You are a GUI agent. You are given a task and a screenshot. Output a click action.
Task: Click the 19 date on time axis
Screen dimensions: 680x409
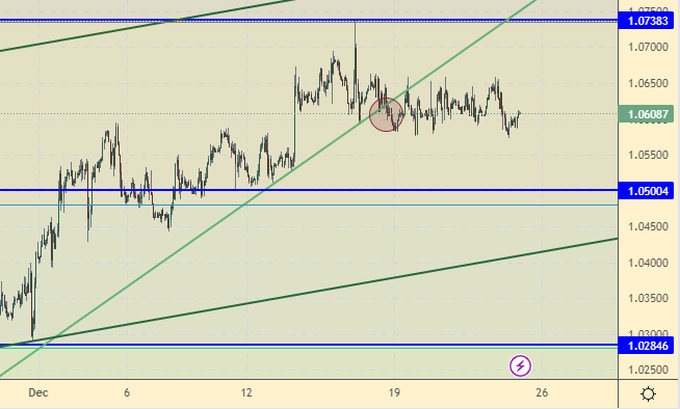click(x=394, y=393)
